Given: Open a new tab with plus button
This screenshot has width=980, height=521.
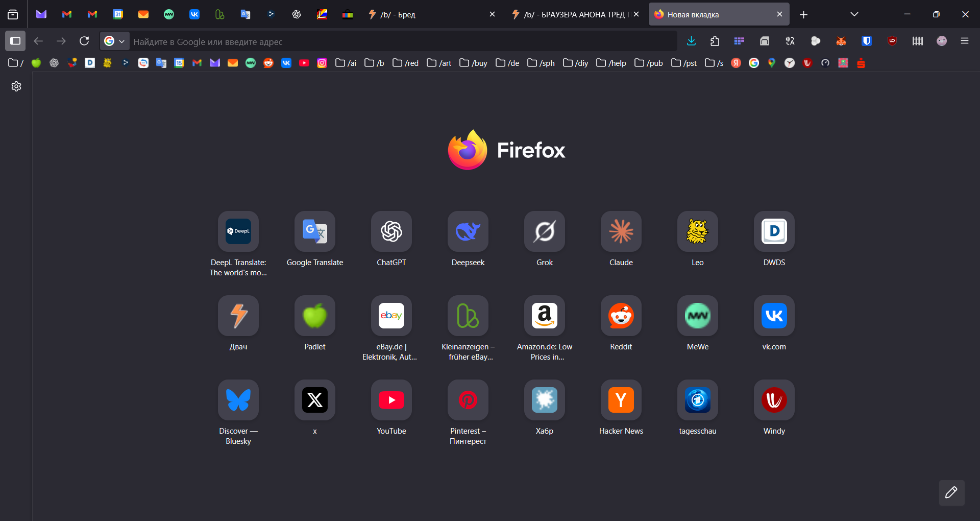Looking at the screenshot, I should tap(804, 14).
